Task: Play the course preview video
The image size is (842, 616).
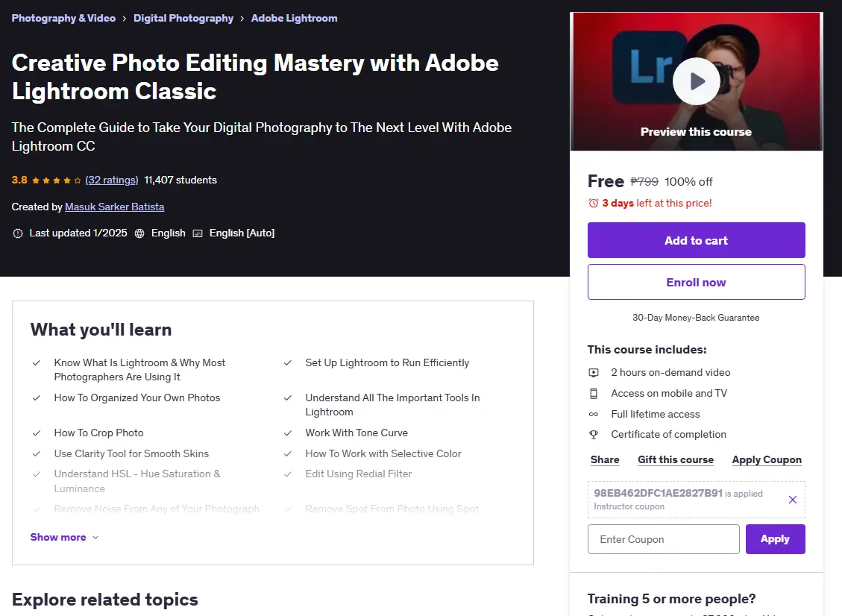Action: click(696, 81)
